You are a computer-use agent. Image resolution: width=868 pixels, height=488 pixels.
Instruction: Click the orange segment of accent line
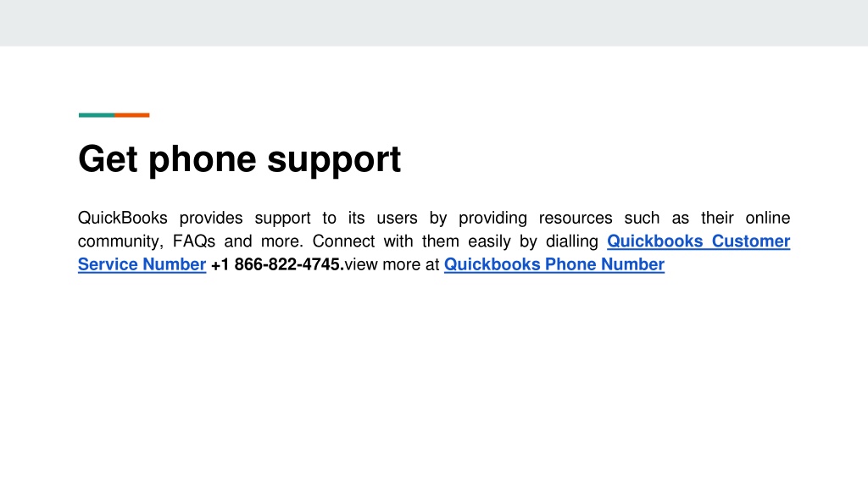[131, 115]
